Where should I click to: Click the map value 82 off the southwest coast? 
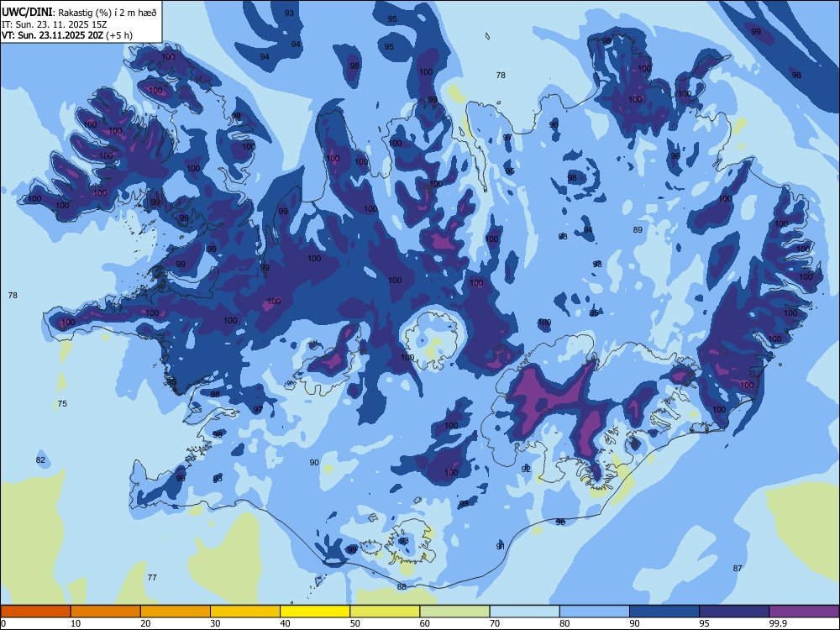(x=40, y=459)
